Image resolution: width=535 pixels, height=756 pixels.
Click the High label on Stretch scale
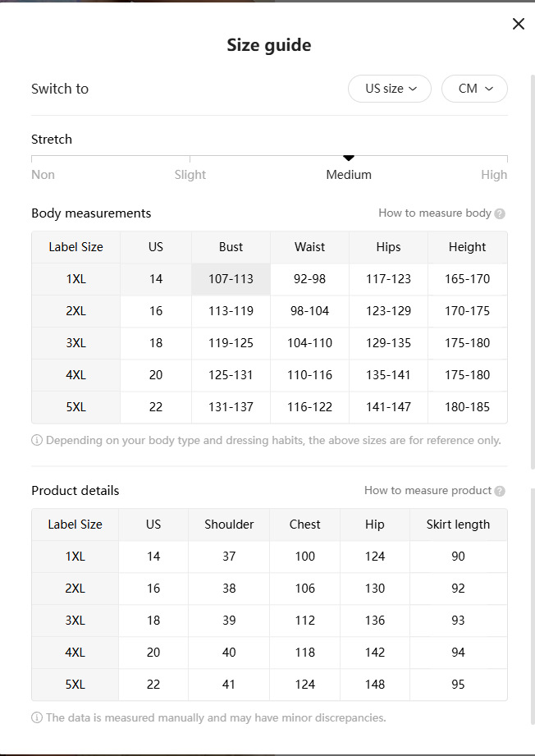pos(494,175)
